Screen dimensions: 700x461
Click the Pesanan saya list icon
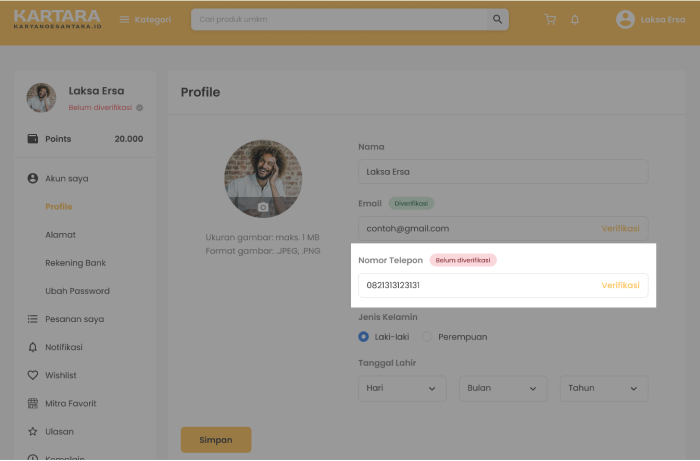pos(33,319)
